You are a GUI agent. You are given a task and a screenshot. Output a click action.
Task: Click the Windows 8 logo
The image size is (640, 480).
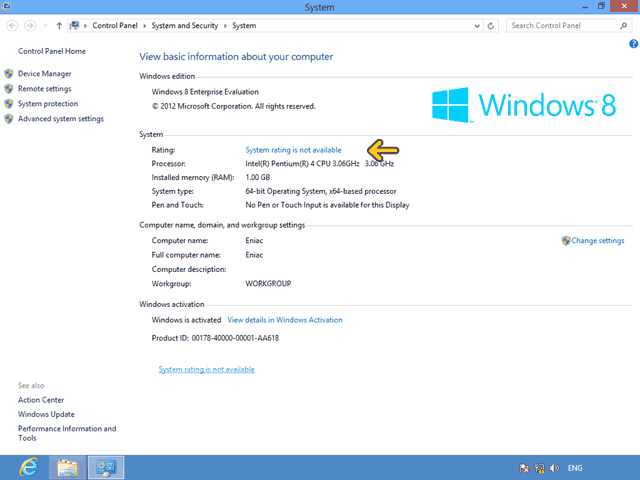click(x=524, y=105)
